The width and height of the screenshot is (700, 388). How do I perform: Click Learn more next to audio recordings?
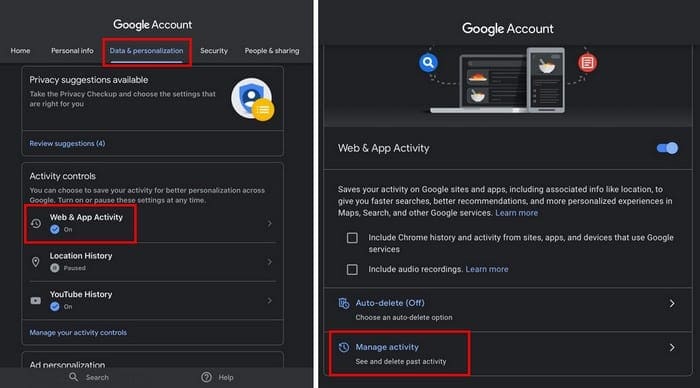coord(487,269)
